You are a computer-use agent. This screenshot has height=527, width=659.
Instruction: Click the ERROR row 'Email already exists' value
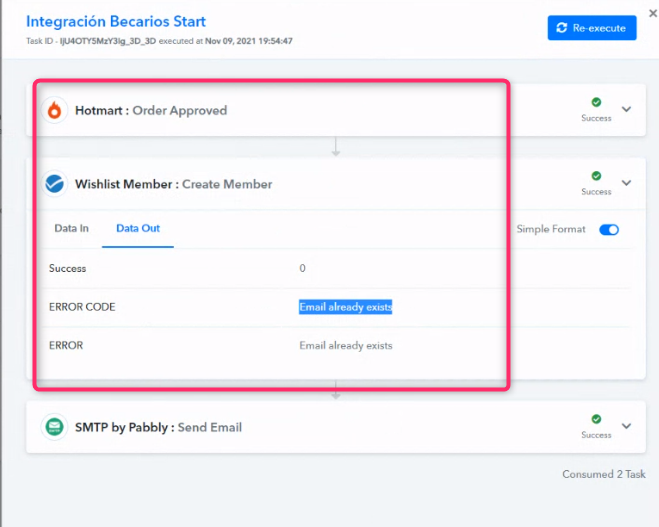pos(345,345)
